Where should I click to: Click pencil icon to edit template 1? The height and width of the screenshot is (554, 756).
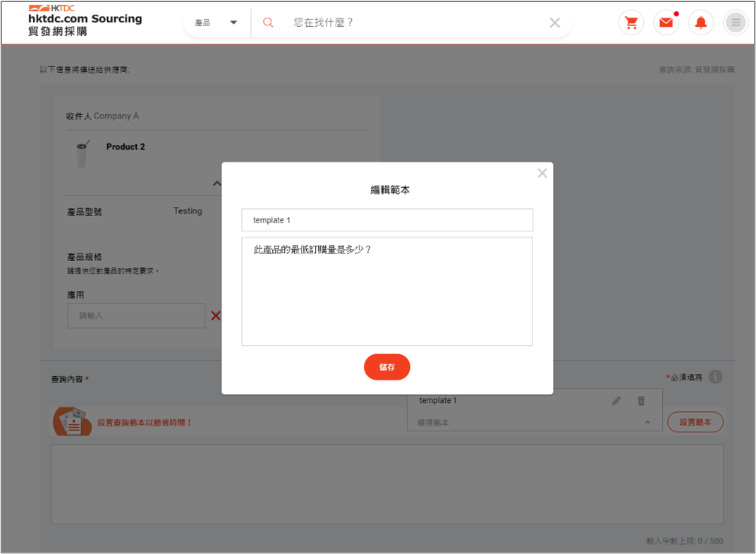coord(616,401)
